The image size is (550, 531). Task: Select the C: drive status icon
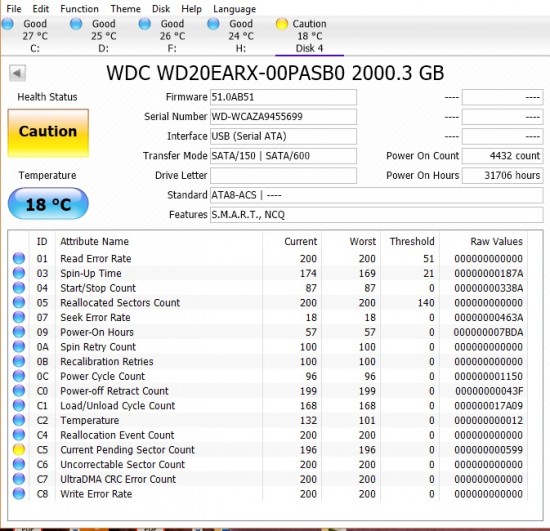(x=7, y=24)
